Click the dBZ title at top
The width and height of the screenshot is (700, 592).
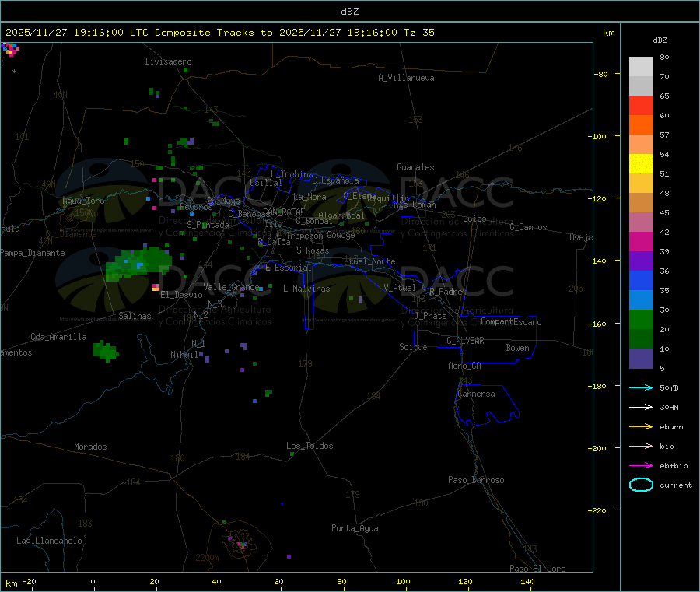349,11
